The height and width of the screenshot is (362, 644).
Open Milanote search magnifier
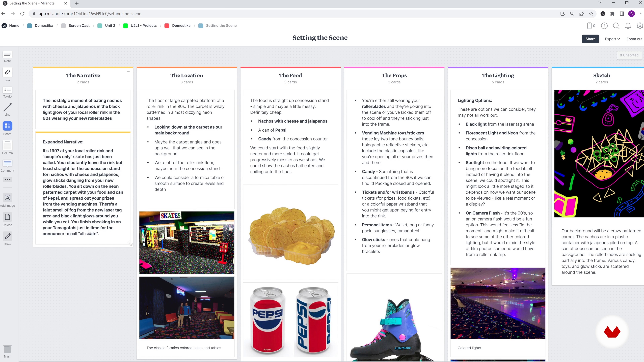(x=616, y=26)
